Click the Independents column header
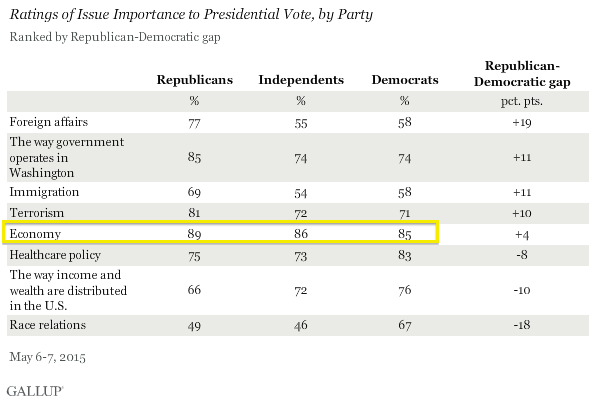 point(301,80)
